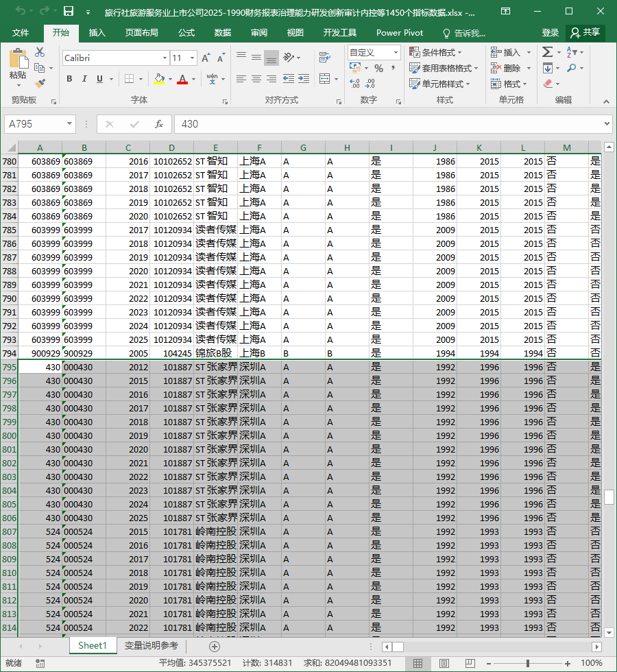
Task: Switch to the 变量说明参考 sheet tab
Action: [152, 646]
